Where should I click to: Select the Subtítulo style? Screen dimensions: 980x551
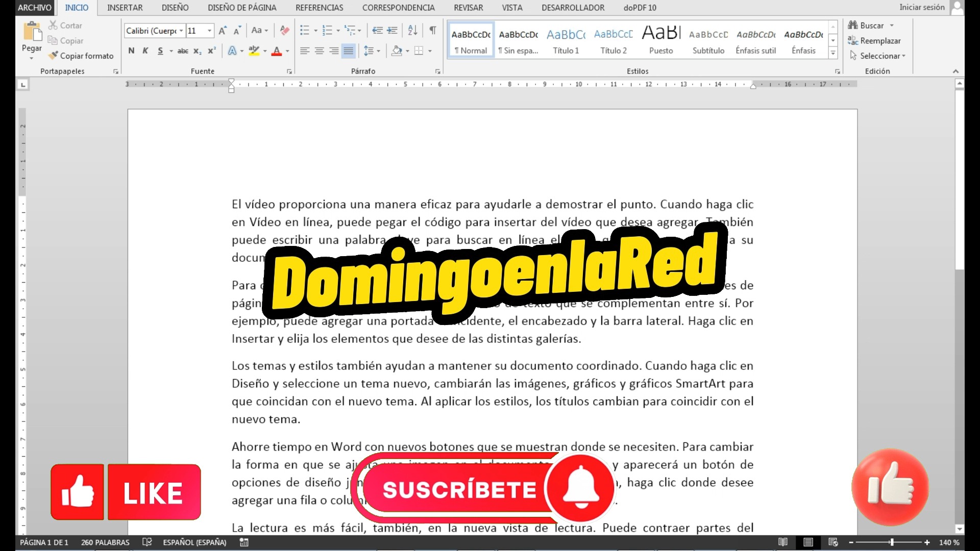tap(708, 40)
